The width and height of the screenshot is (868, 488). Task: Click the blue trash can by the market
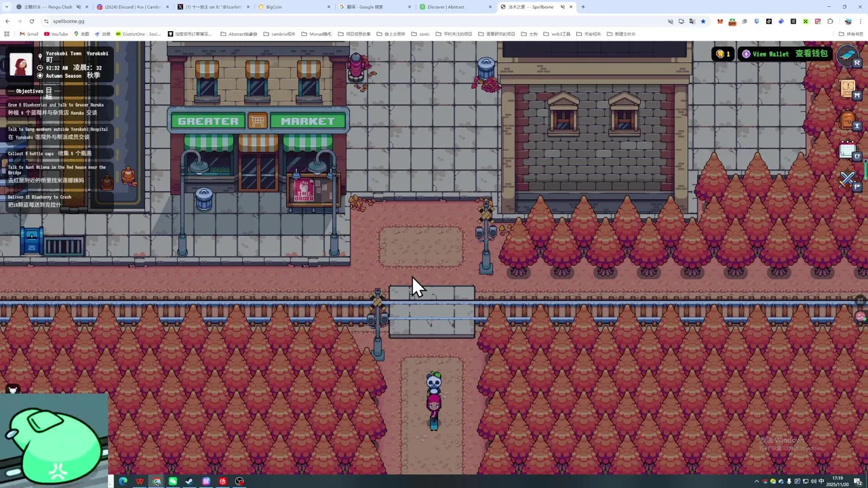coord(203,199)
